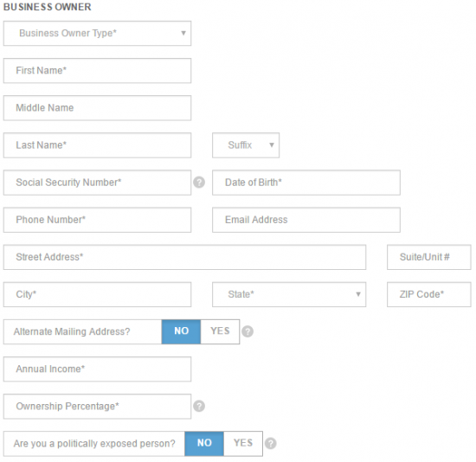Click help icon for politically exposed person
The image size is (476, 462).
coord(271,444)
